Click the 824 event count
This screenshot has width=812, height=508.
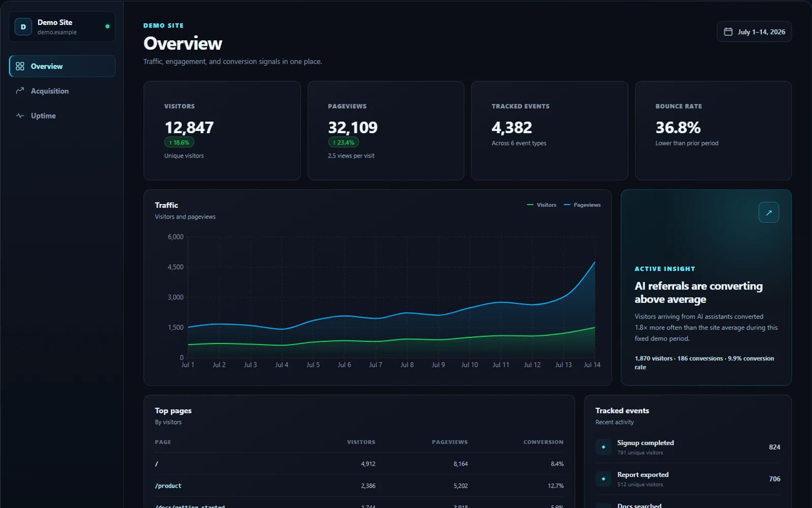point(774,447)
